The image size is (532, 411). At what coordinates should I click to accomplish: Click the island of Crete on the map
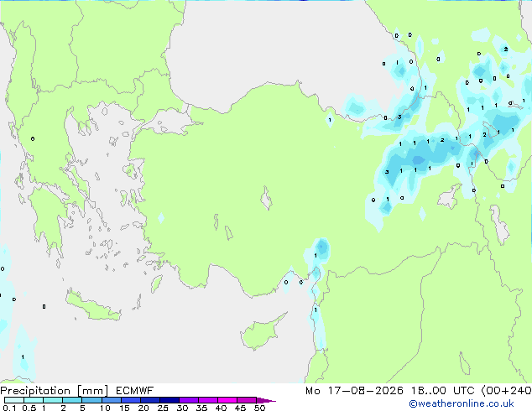tap(93, 307)
